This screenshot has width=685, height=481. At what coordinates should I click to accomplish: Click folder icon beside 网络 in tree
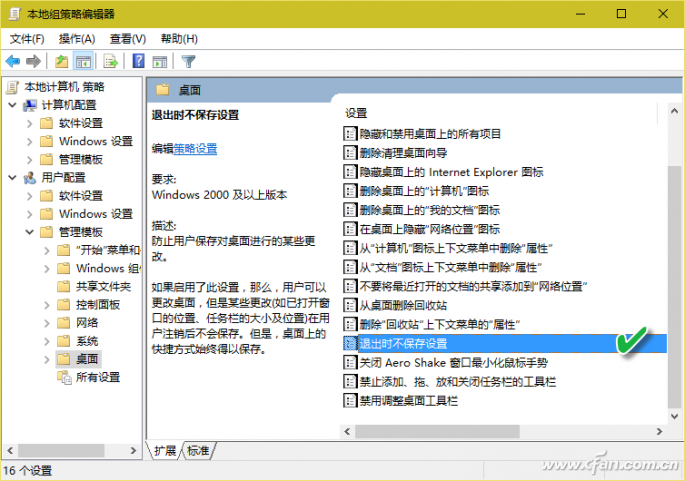point(64,322)
